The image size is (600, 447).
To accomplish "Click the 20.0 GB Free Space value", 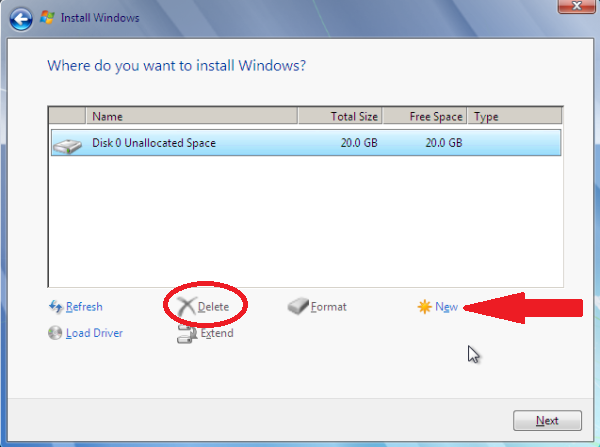I will [444, 143].
